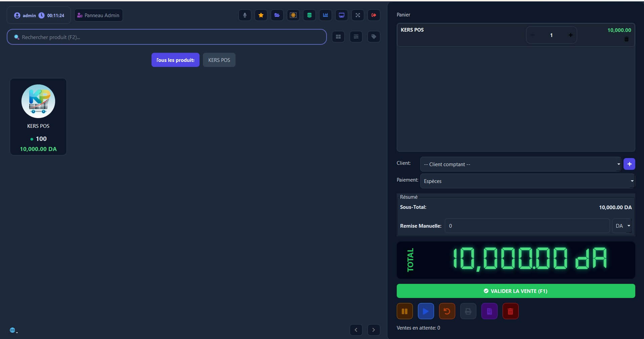Select the Tous les produits tab
This screenshot has height=339, width=644.
(x=175, y=60)
